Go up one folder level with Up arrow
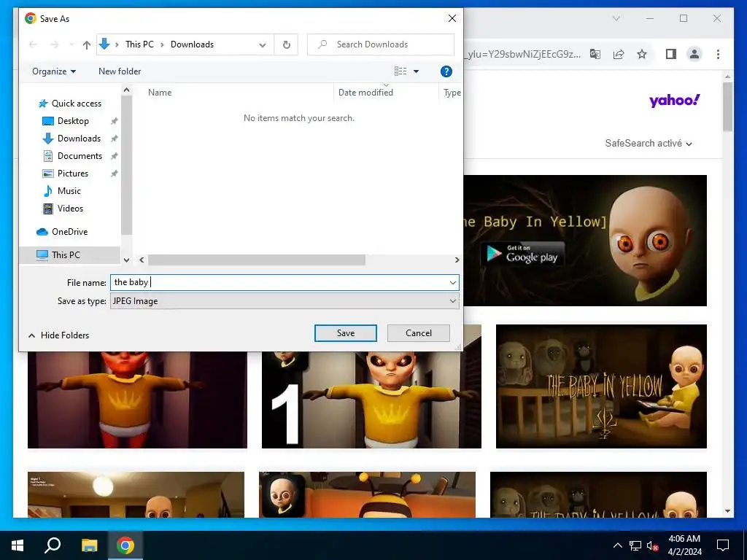 86,44
